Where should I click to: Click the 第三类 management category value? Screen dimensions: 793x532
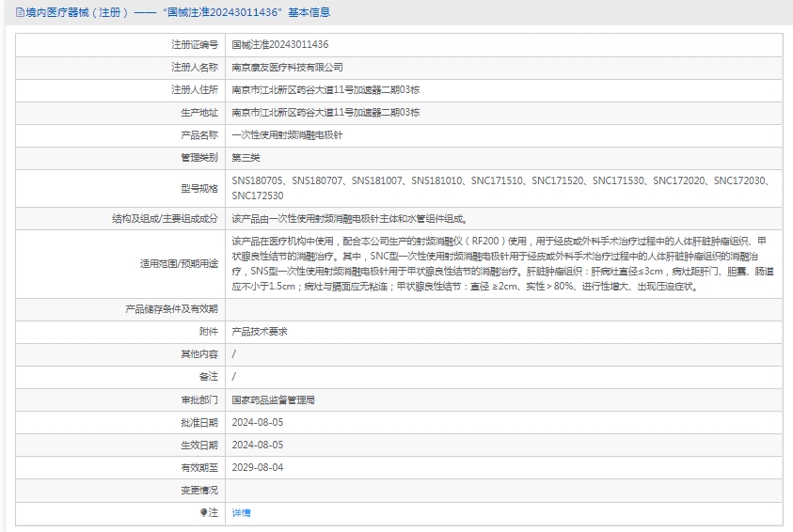(x=246, y=158)
